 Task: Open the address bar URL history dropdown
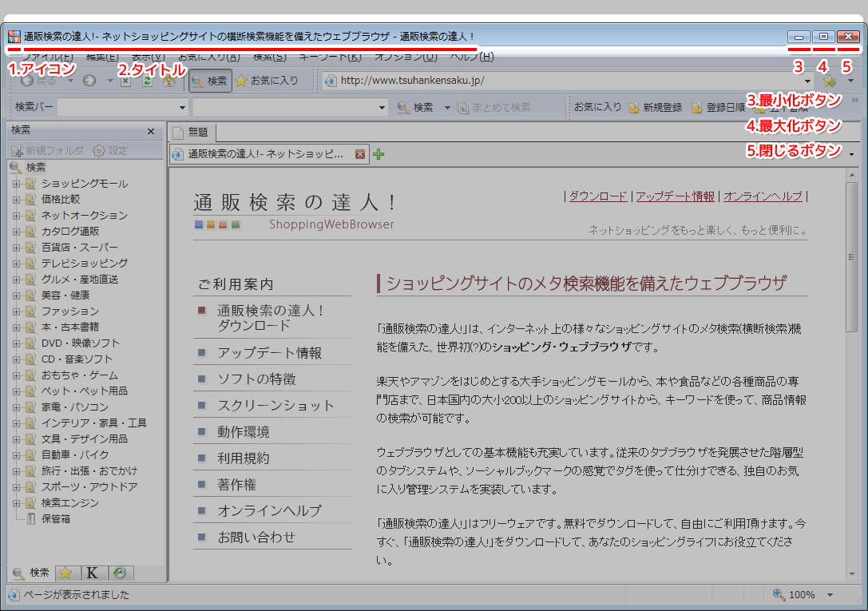807,81
